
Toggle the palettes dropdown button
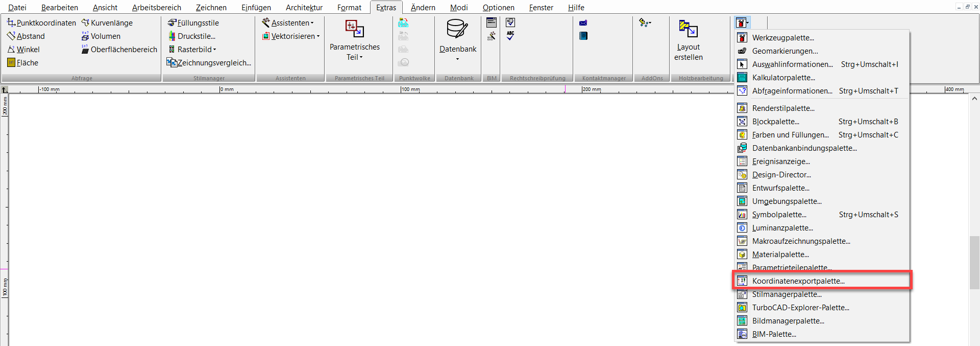tap(743, 22)
